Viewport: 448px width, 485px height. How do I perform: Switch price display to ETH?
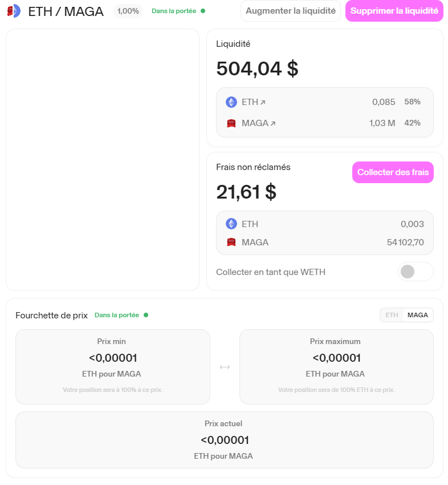392,315
